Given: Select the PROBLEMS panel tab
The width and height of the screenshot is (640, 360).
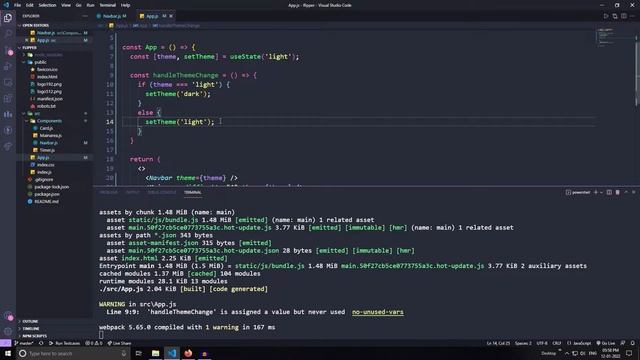Looking at the screenshot, I should (x=109, y=192).
